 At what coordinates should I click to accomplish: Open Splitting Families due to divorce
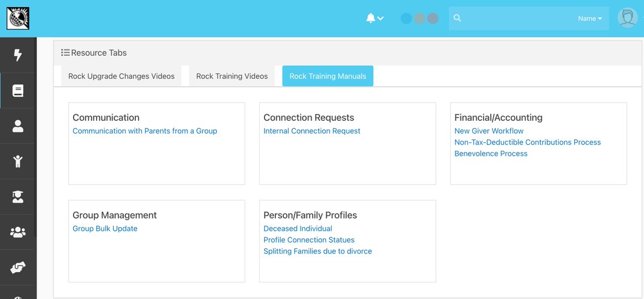point(318,251)
